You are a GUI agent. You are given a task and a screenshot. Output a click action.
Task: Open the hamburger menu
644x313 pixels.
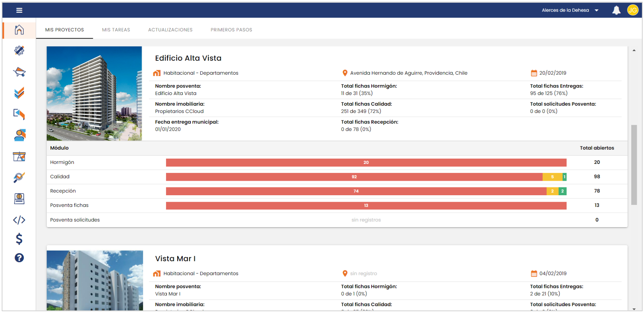coord(19,10)
